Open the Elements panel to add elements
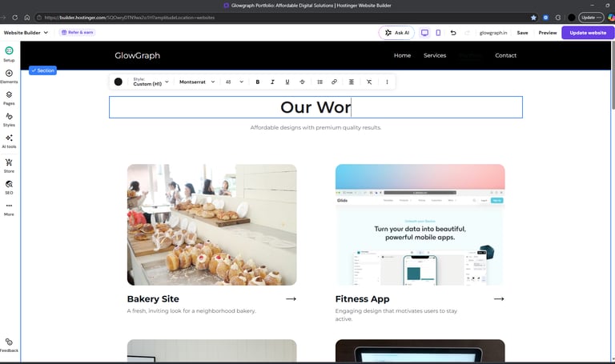The width and height of the screenshot is (615, 364). pyautogui.click(x=9, y=77)
